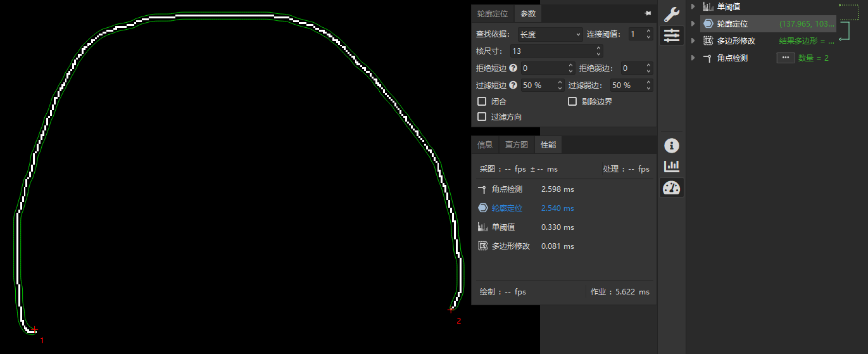This screenshot has height=354, width=868.
Task: Expand the 角点检测 tree node arrow
Action: coord(693,58)
